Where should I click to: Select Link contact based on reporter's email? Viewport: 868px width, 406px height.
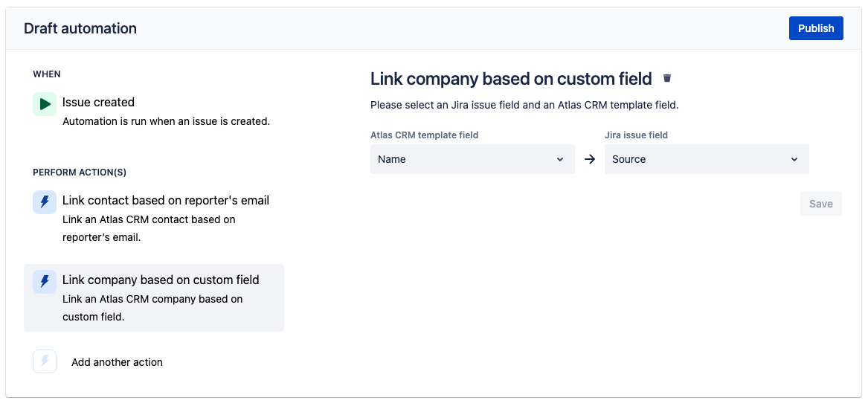click(165, 200)
